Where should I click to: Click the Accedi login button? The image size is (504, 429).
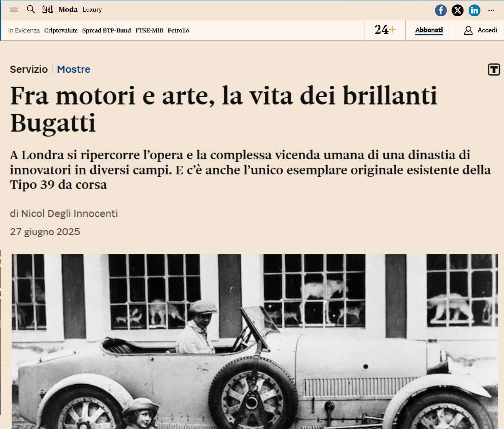point(487,30)
